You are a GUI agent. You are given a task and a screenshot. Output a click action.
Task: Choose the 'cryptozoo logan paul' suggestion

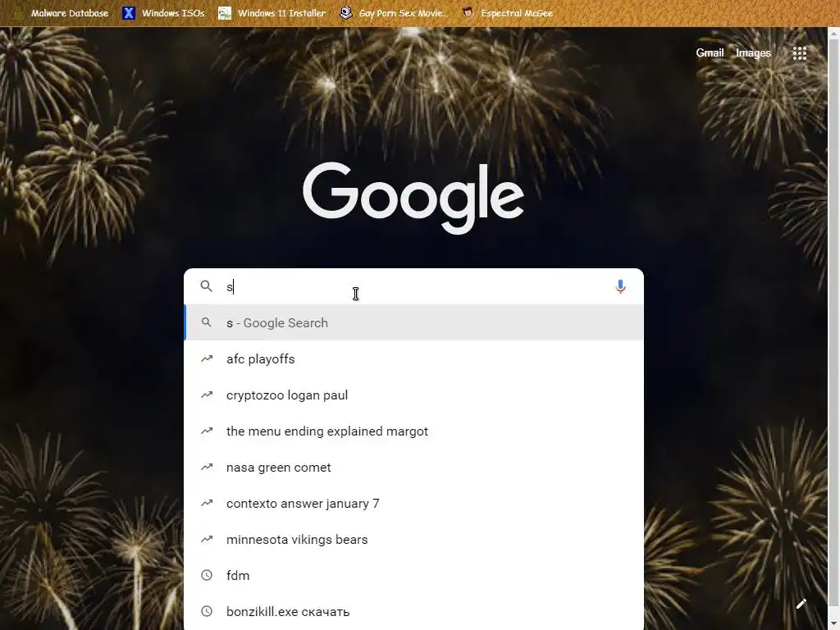pyautogui.click(x=413, y=395)
